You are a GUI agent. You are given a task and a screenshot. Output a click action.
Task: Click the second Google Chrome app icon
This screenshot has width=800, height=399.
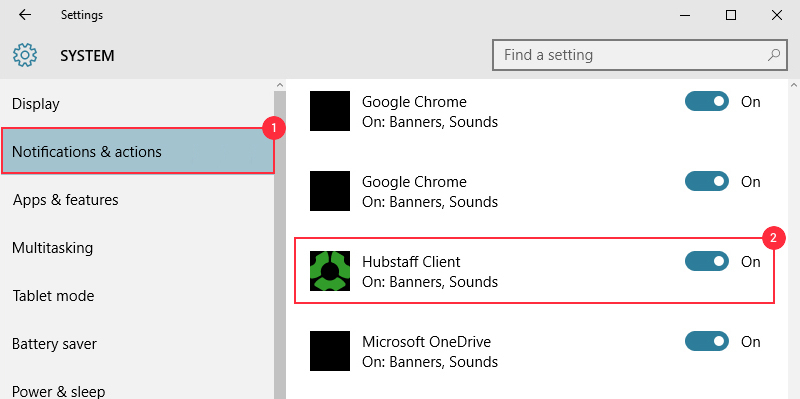tap(330, 191)
